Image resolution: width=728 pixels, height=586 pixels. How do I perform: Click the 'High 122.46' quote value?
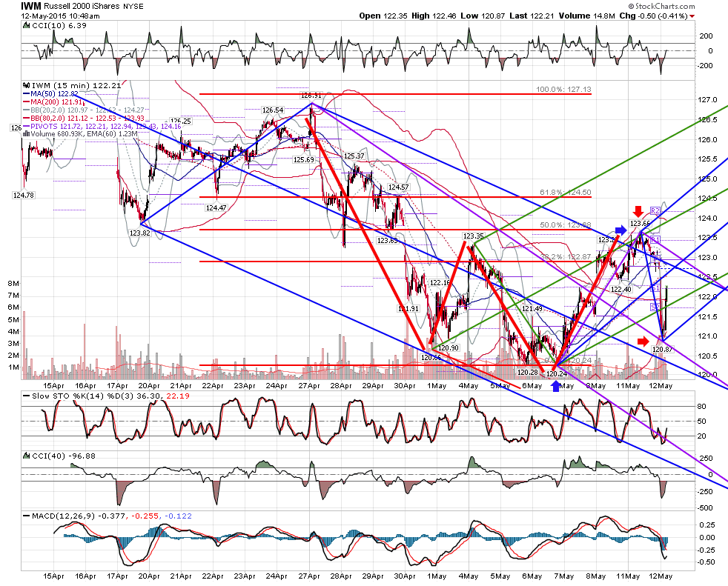coord(434,16)
